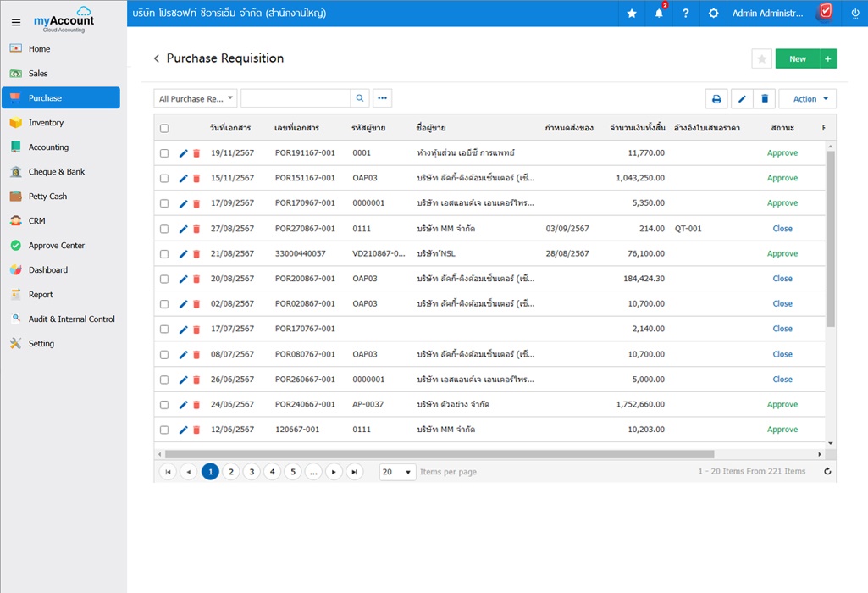Open favorites star in top bar
The height and width of the screenshot is (593, 868).
click(632, 14)
